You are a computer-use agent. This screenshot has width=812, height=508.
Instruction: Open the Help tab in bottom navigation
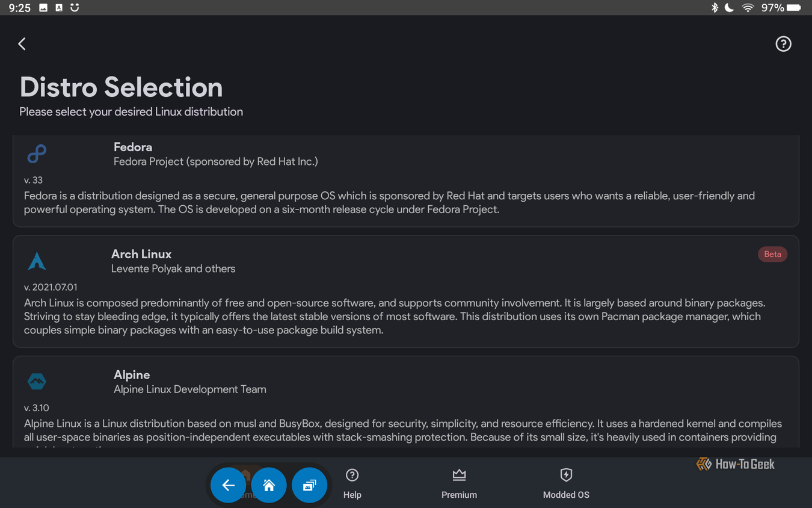[x=352, y=484]
